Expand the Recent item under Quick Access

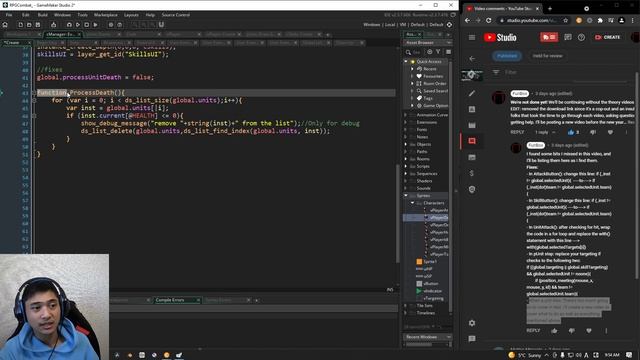click(412, 69)
